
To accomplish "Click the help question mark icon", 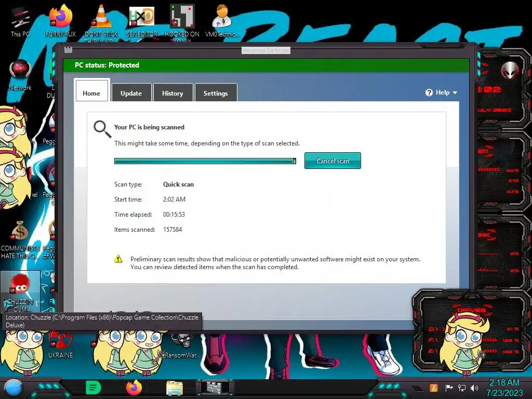I will click(429, 92).
